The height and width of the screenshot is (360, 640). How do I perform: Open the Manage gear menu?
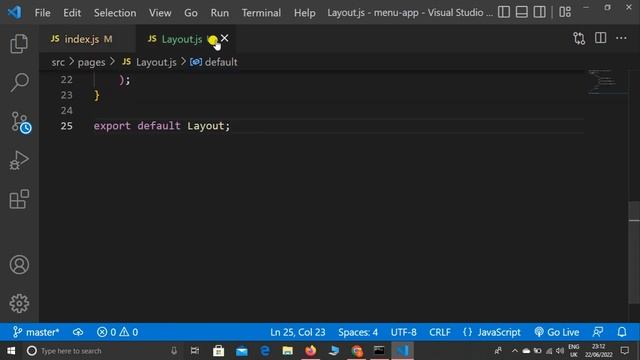pos(19,303)
